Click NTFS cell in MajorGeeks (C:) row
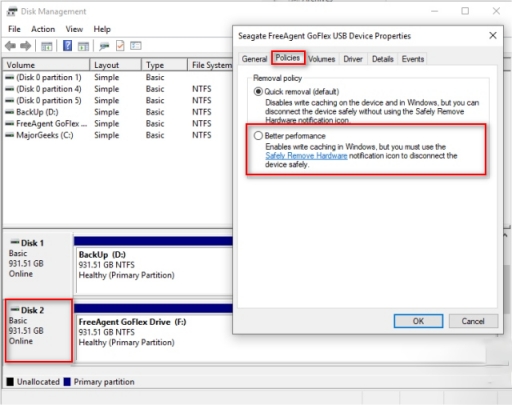The height and width of the screenshot is (405, 512). 202,135
